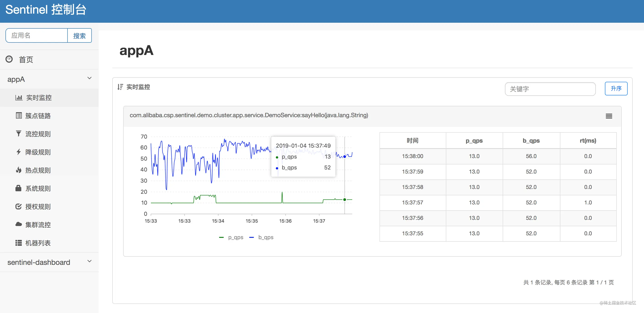Open 系统规则 sidebar entry
The width and height of the screenshot is (644, 313).
click(x=49, y=188)
